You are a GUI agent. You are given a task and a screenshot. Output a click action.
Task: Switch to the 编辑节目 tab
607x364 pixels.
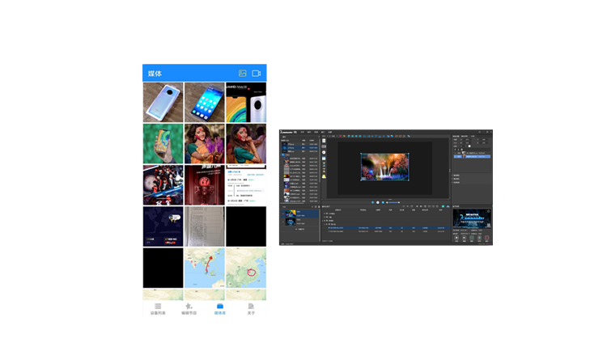[x=188, y=309]
